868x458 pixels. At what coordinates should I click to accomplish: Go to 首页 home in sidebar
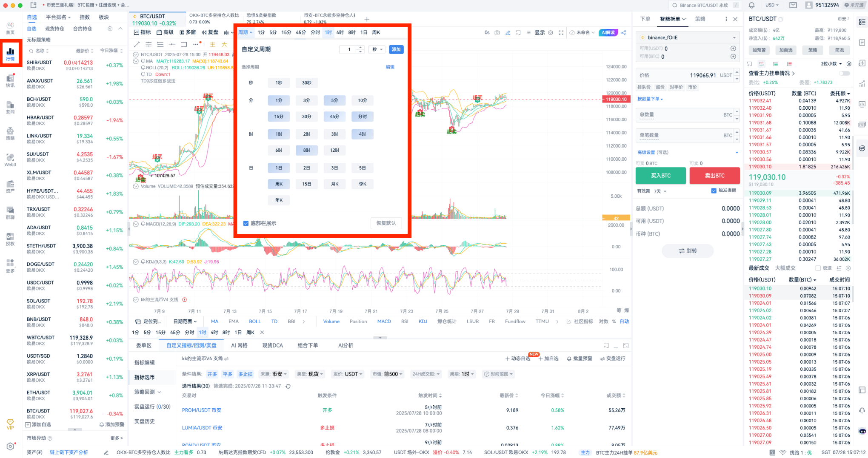tap(10, 28)
